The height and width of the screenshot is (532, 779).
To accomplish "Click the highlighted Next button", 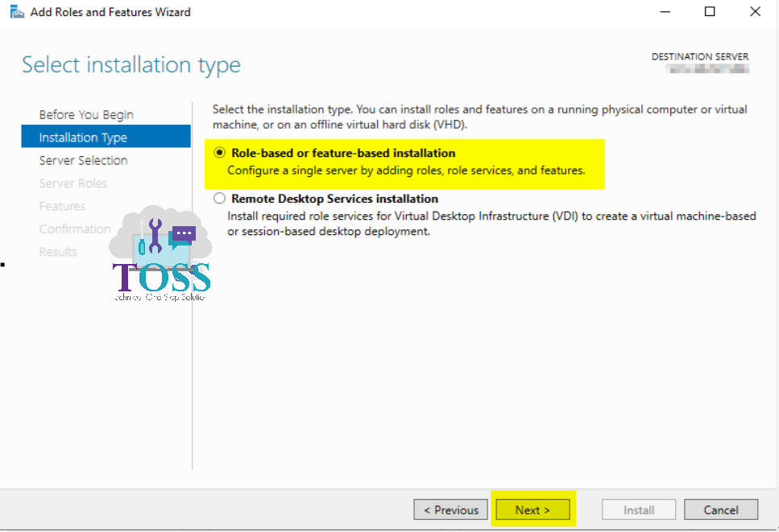I will 532,509.
